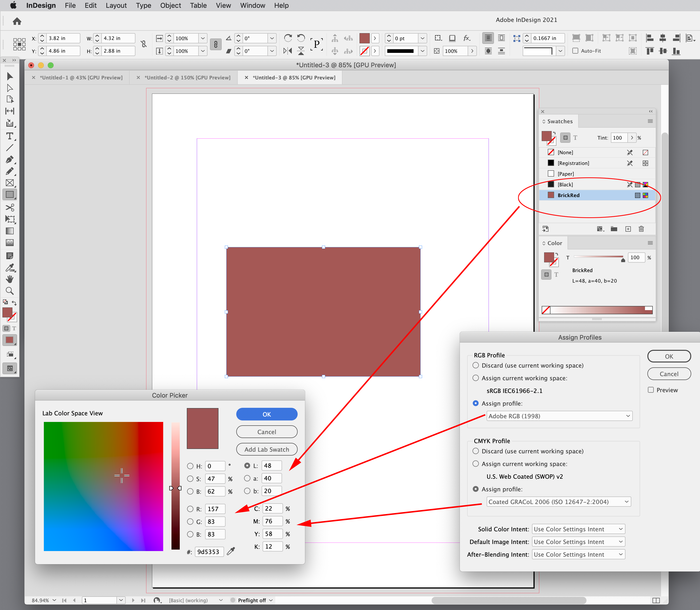
Task: Create a new swatch with the plus icon
Action: point(628,229)
